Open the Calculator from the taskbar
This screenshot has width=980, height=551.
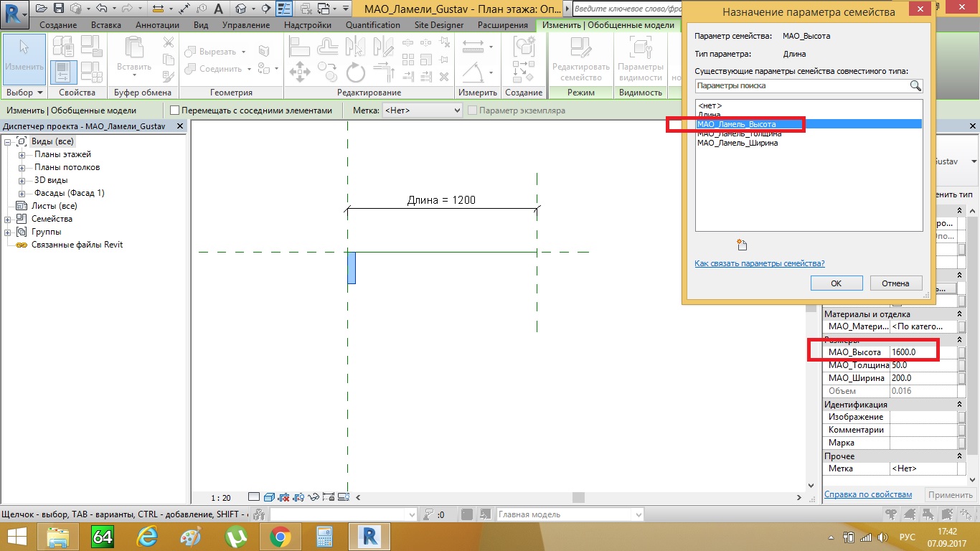click(x=324, y=537)
